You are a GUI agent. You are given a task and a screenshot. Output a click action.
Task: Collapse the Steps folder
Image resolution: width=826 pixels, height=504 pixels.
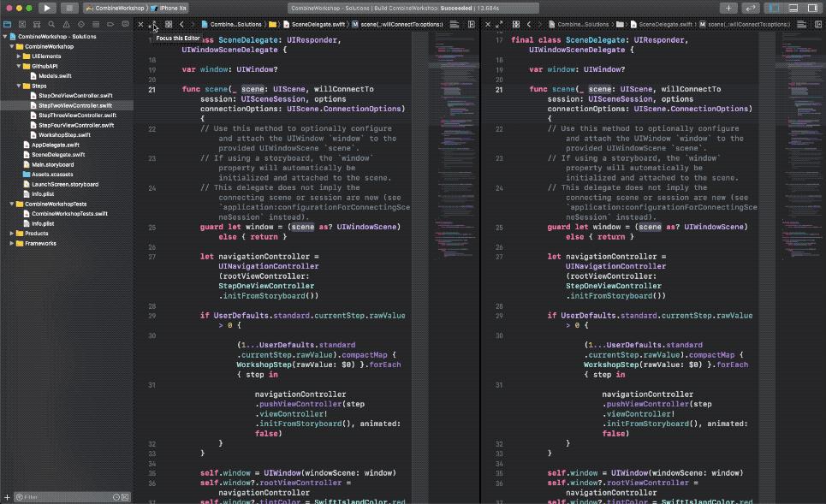tap(19, 86)
